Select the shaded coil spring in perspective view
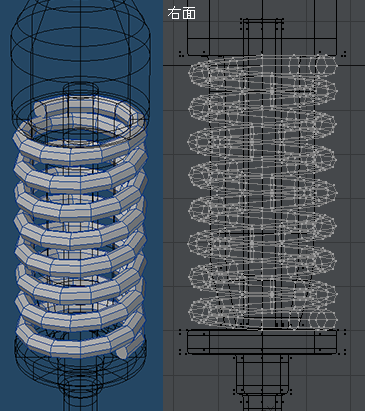 tap(80, 227)
